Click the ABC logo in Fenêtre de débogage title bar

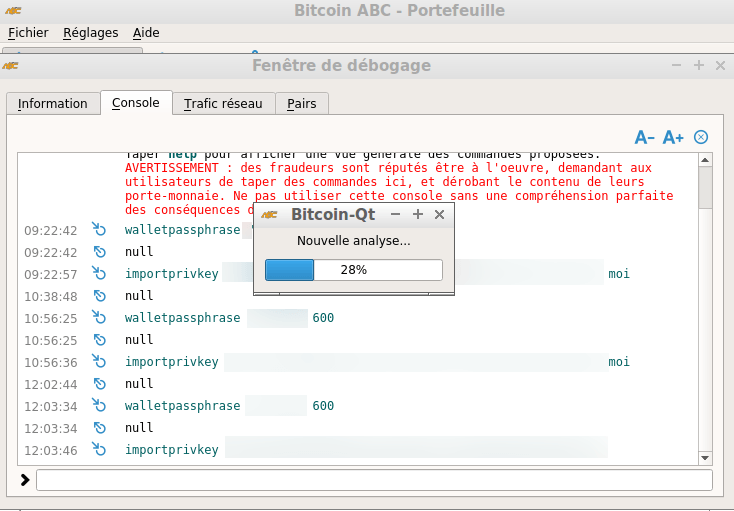pyautogui.click(x=10, y=66)
